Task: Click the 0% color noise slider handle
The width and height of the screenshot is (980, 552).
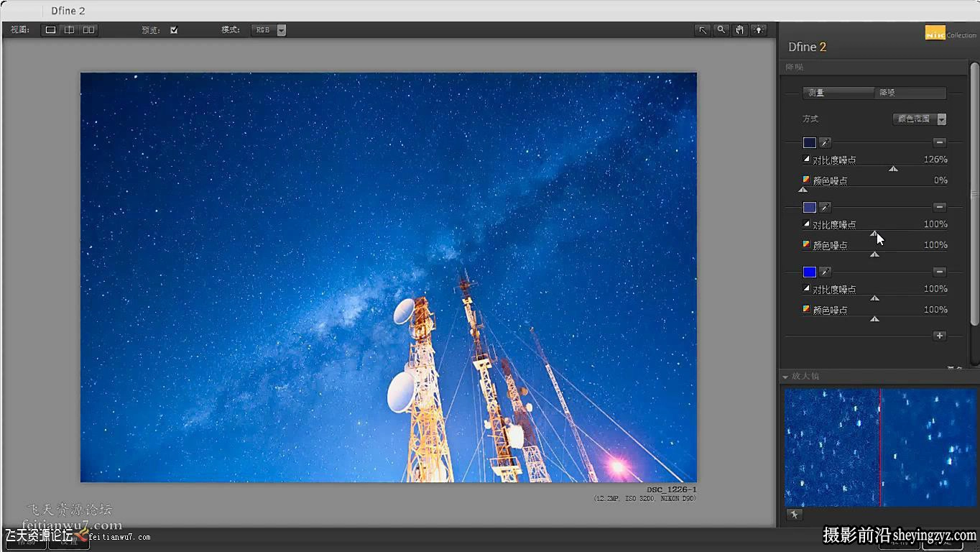Action: [x=803, y=190]
